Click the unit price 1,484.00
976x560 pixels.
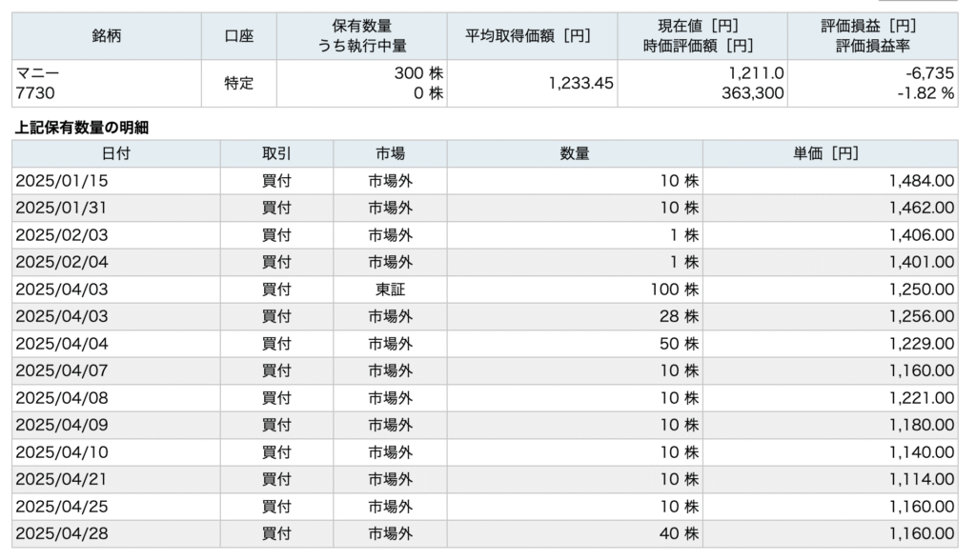coord(922,181)
